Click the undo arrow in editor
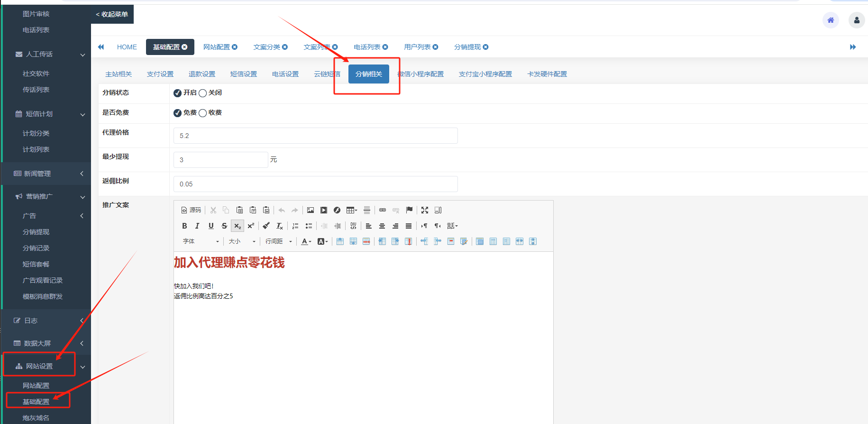Image resolution: width=868 pixels, height=424 pixels. [x=282, y=210]
